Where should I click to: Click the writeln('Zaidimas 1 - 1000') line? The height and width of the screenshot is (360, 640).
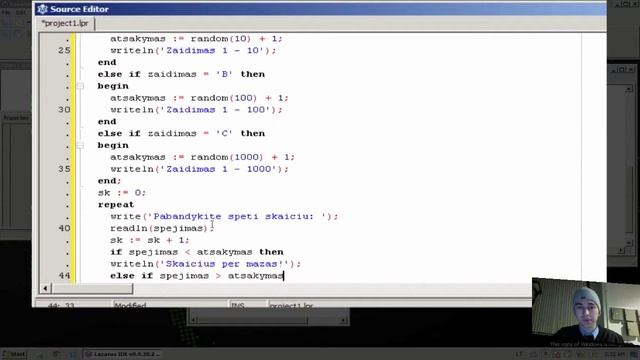(199, 169)
